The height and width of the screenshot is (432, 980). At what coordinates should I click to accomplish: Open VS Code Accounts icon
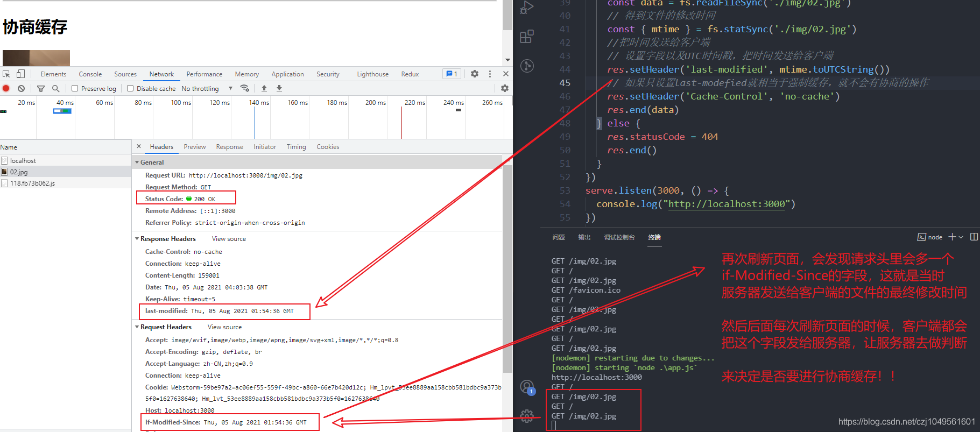tap(527, 387)
